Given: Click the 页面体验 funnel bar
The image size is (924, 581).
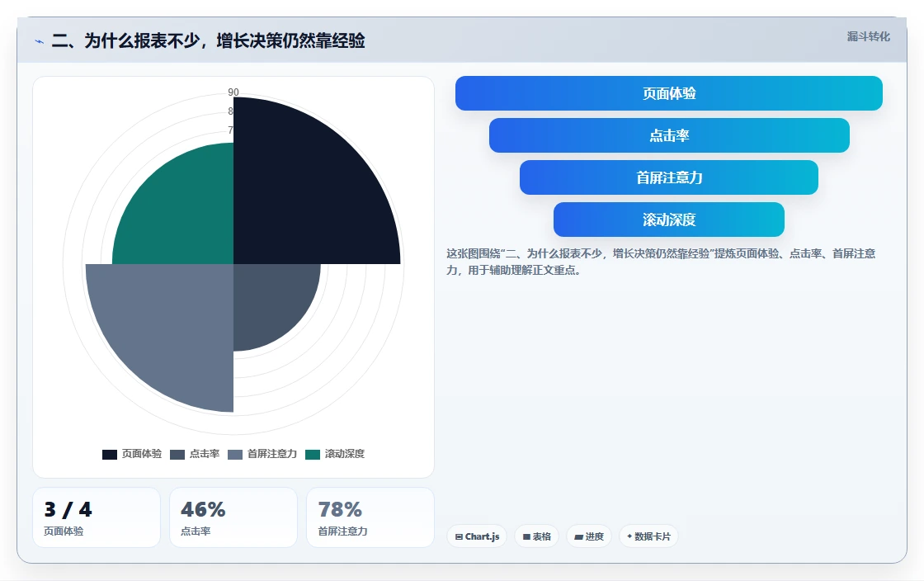Looking at the screenshot, I should pyautogui.click(x=669, y=93).
